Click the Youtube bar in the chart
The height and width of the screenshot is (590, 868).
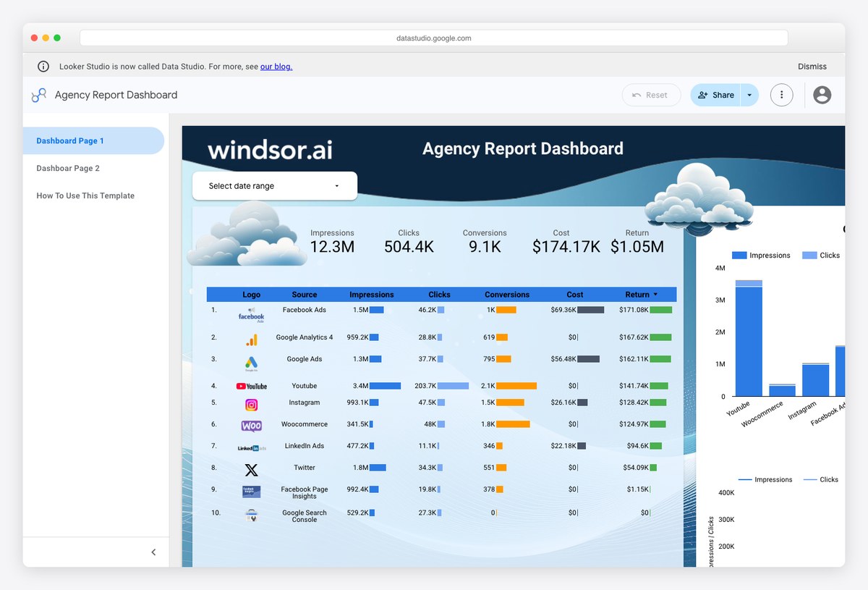coord(749,338)
